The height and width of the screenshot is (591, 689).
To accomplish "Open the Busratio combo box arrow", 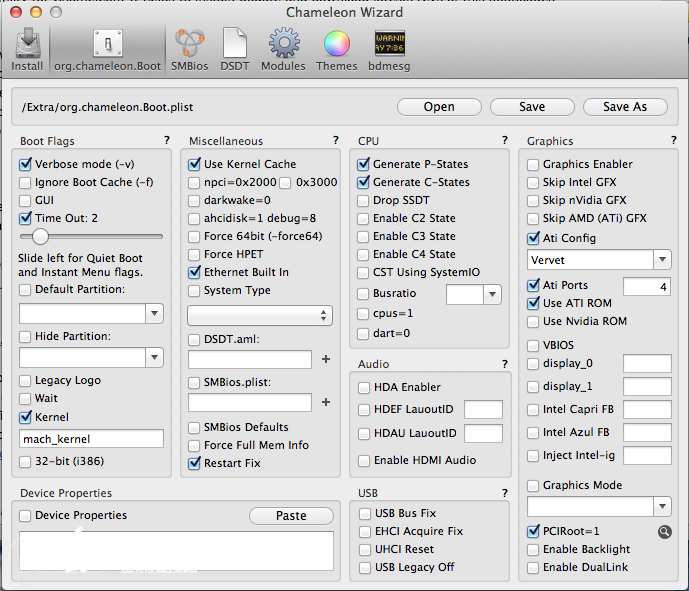I will (491, 294).
